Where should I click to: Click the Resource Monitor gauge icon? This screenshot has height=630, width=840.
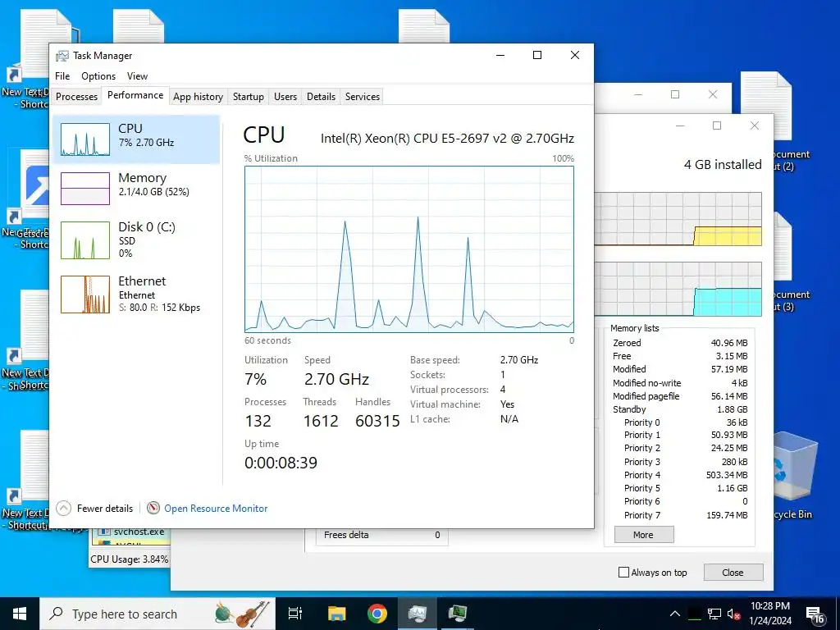pyautogui.click(x=153, y=508)
